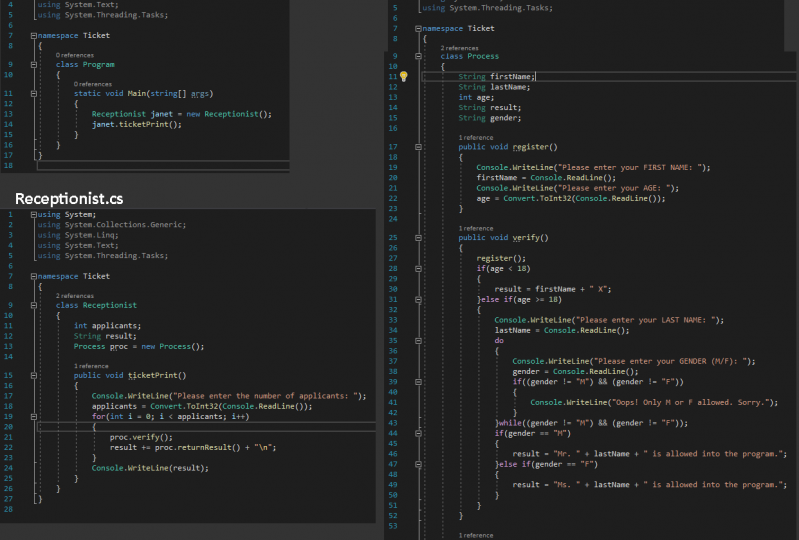The width and height of the screenshot is (799, 540).
Task: Click the 'Receptionist janet = new Receptionist();' line
Action: [x=181, y=114]
